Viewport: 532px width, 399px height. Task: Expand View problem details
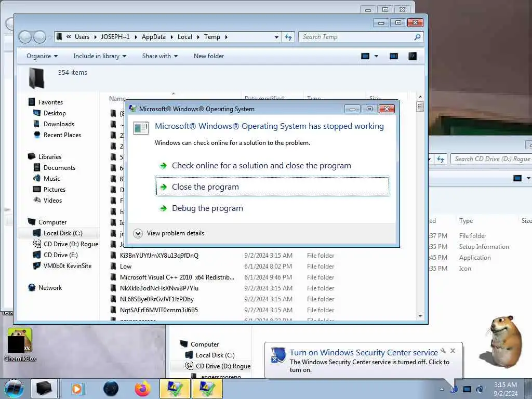(169, 233)
